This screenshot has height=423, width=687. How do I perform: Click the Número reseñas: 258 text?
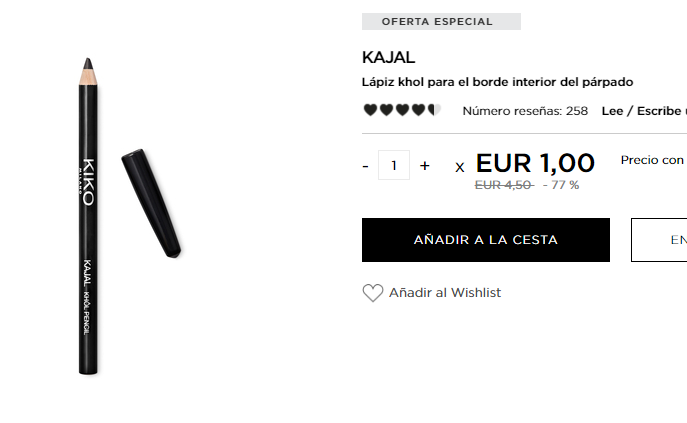point(525,111)
